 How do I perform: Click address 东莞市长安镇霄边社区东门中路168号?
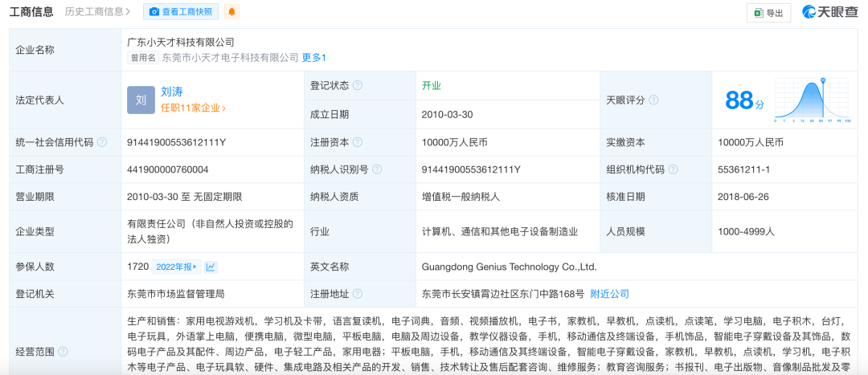click(502, 294)
